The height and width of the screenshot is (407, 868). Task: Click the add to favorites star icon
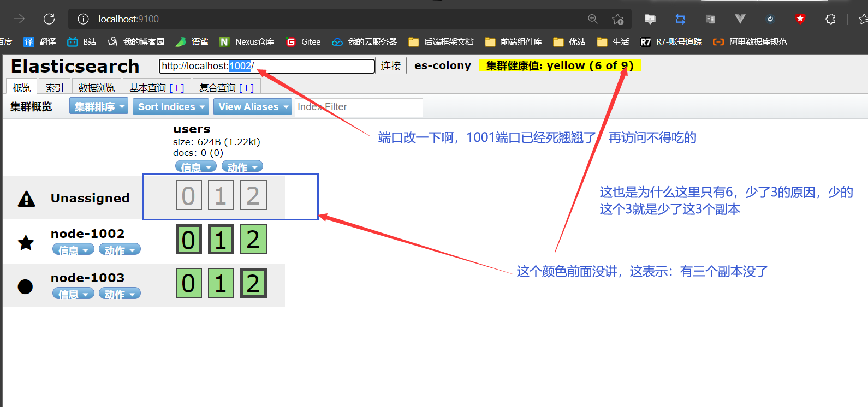pos(617,19)
